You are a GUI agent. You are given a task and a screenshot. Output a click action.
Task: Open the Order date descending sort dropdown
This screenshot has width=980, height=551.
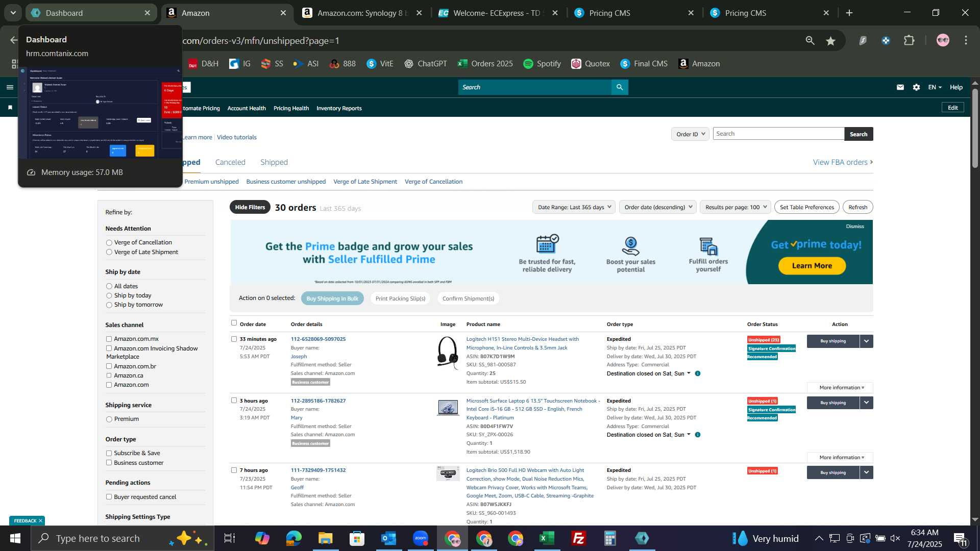pyautogui.click(x=658, y=207)
